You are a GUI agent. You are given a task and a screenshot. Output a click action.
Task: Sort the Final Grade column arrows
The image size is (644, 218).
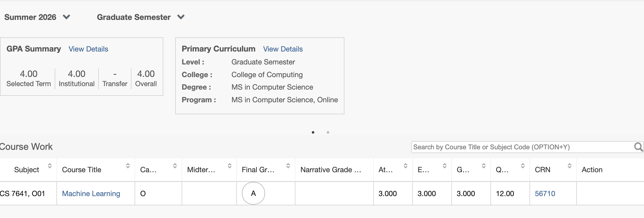click(x=288, y=166)
